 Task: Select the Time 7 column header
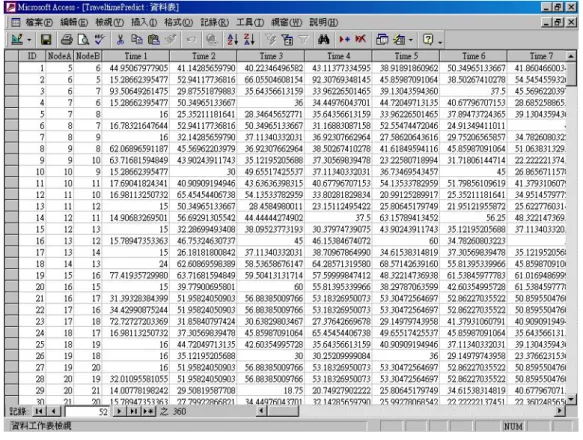tap(537, 56)
